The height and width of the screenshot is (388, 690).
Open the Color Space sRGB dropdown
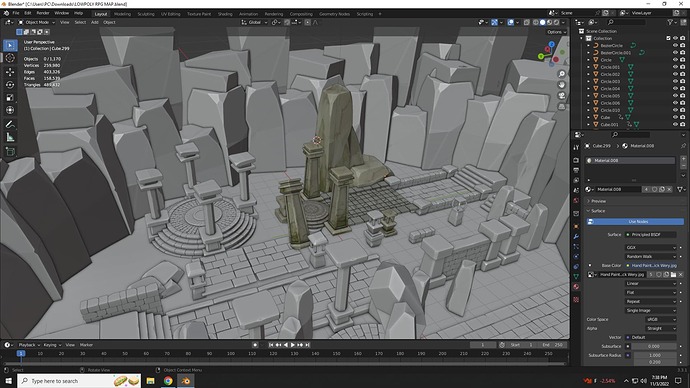(661, 319)
